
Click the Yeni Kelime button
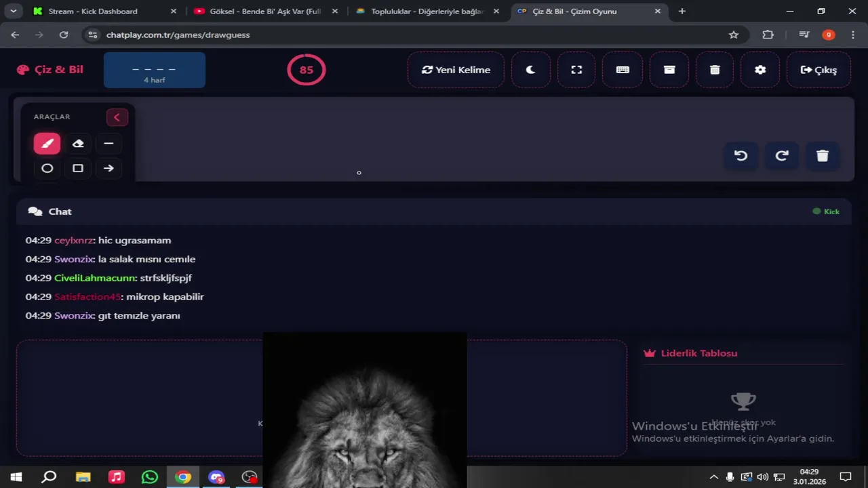(x=456, y=70)
